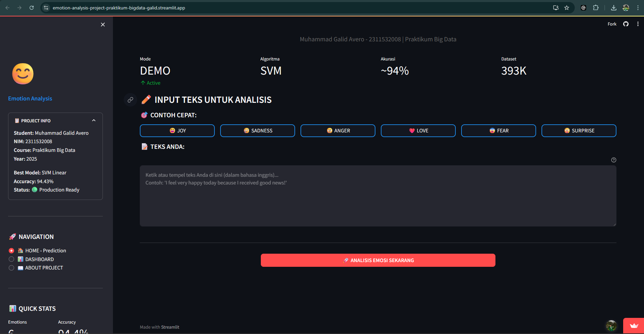The height and width of the screenshot is (334, 644).
Task: Select the JOY example button
Action: [x=177, y=131]
